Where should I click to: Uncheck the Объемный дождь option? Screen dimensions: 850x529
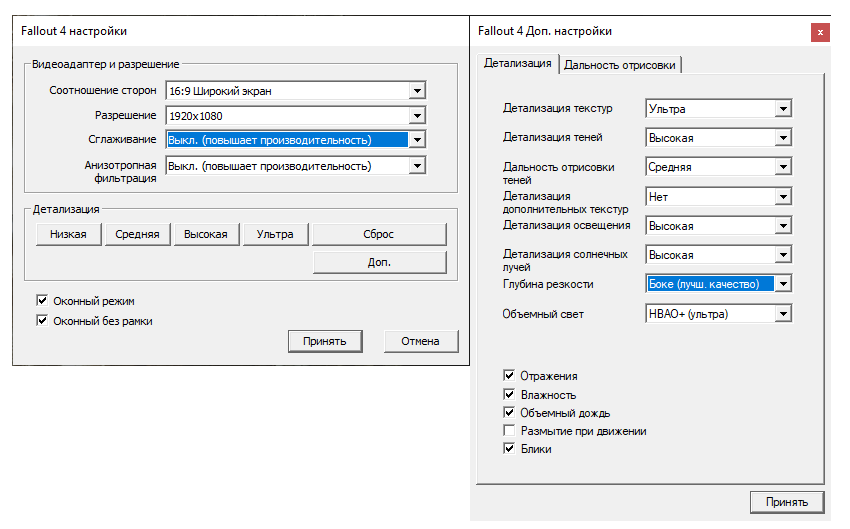[510, 413]
